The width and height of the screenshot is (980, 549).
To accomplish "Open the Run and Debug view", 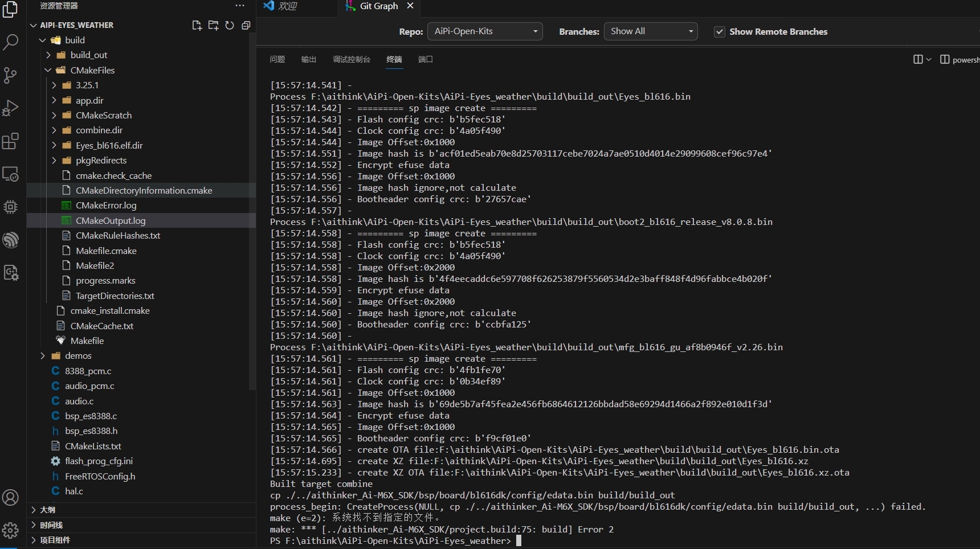I will coord(10,108).
